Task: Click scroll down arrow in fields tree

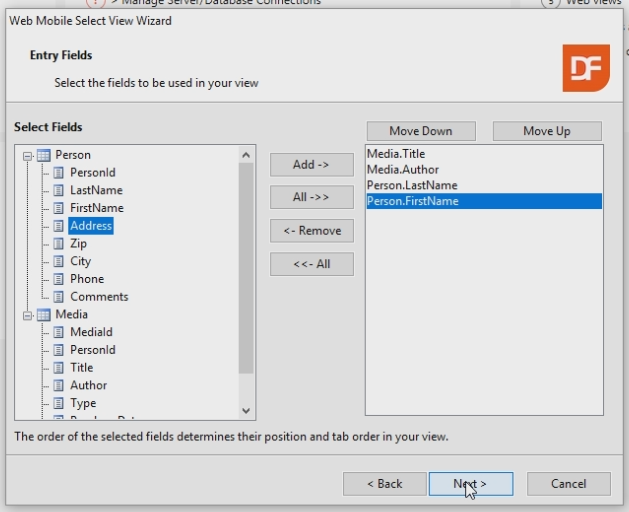Action: click(x=246, y=411)
